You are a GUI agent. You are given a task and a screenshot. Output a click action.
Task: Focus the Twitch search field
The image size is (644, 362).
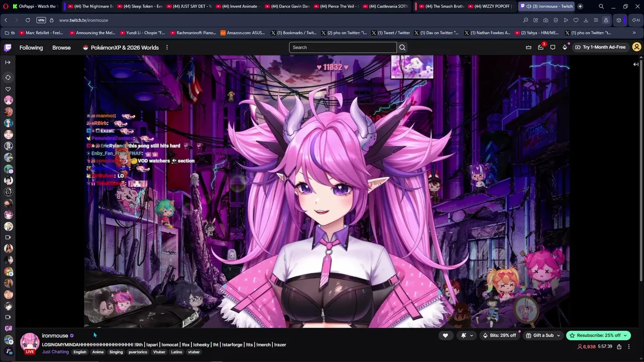click(343, 47)
